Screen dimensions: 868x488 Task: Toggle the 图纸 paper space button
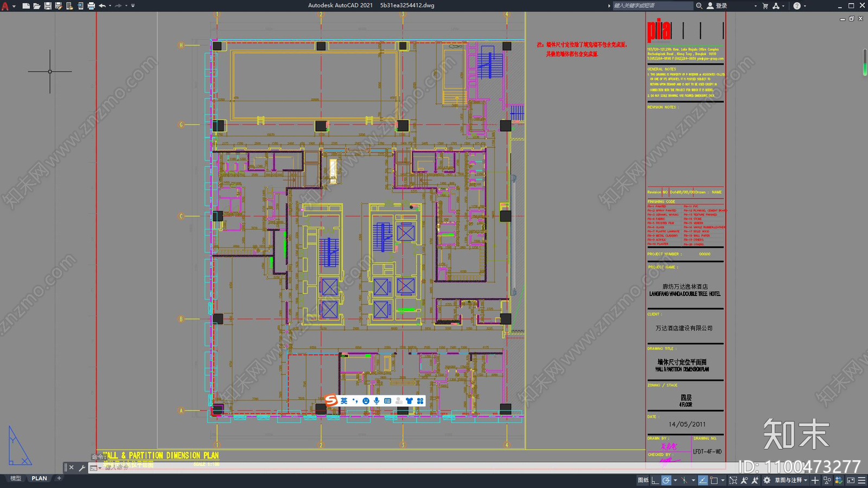643,480
